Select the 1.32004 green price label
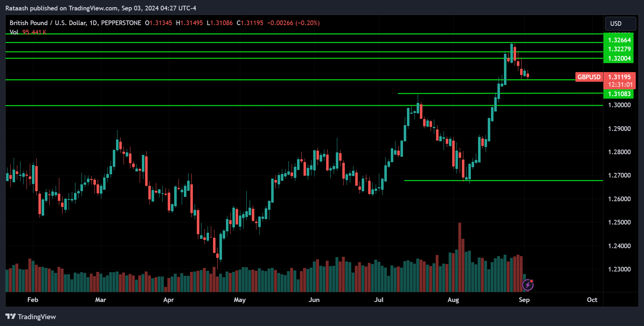This screenshot has width=644, height=326. click(x=619, y=58)
